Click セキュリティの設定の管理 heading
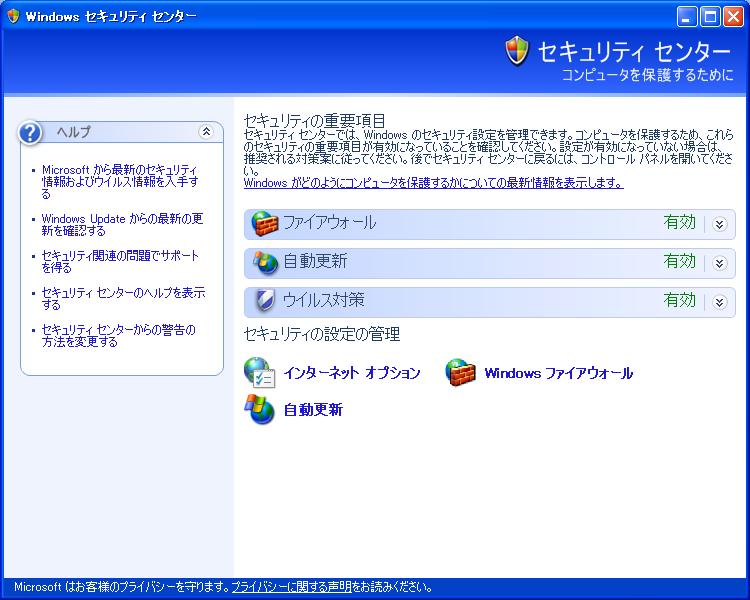750x600 pixels. pyautogui.click(x=321, y=334)
